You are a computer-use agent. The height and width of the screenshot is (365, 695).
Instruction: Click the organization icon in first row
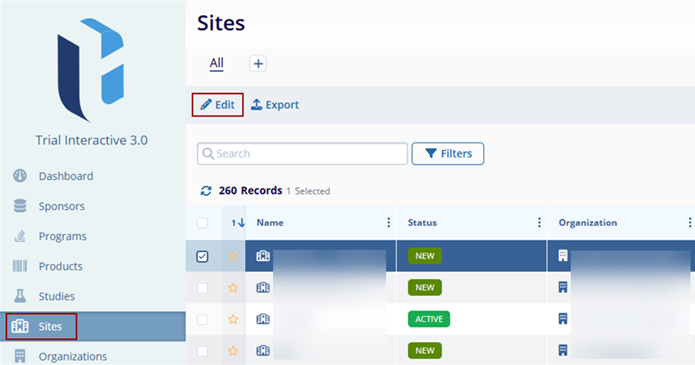pos(563,256)
